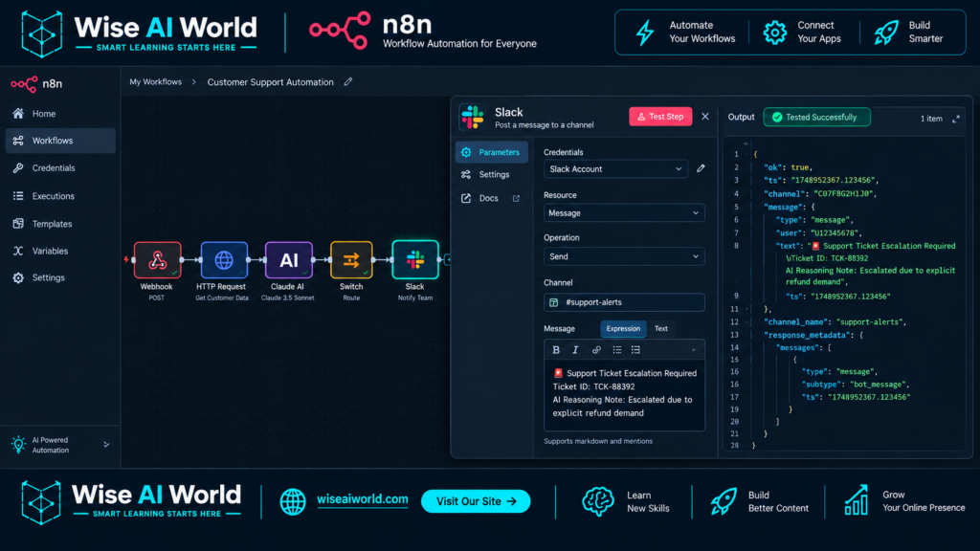This screenshot has width=980, height=551.
Task: Apply numbered list in message editor
Action: 635,350
